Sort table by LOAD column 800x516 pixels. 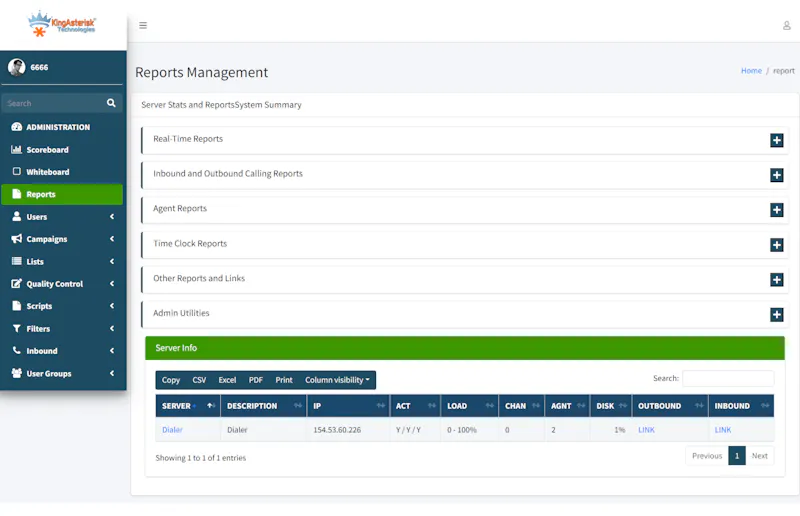click(470, 406)
